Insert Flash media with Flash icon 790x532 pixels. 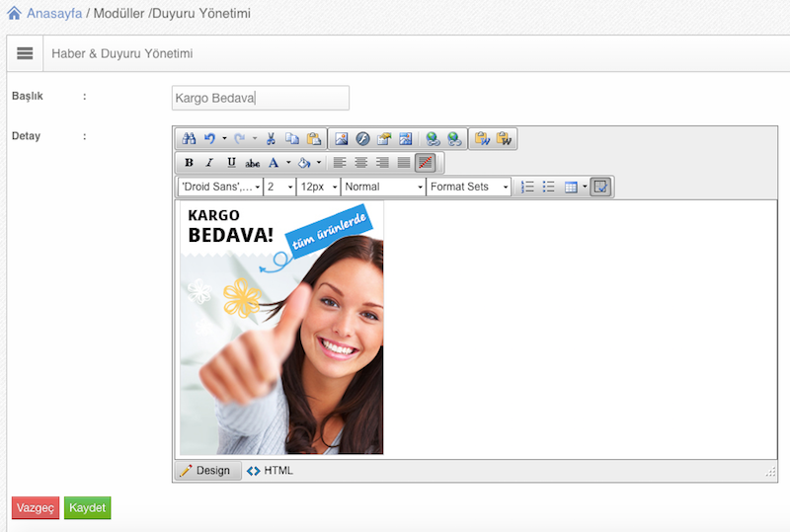click(x=362, y=138)
